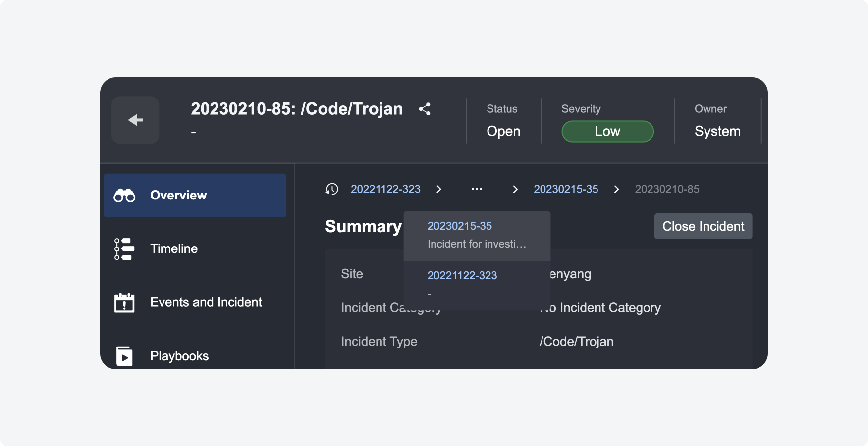Click the current breadcrumb 20230210-85
Screen dimensions: 868x446
[667, 189]
